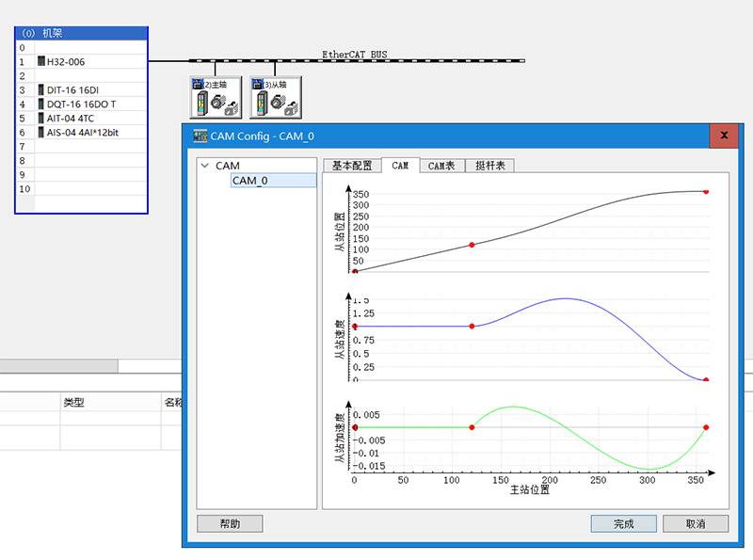Click the CAM Config title bar icon
The image size is (753, 560).
coord(200,136)
